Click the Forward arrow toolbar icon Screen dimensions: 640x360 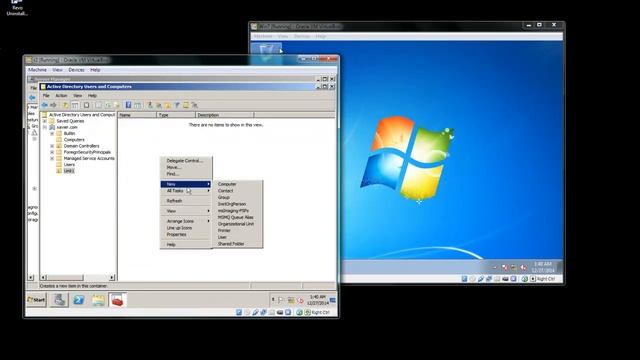(x=53, y=105)
